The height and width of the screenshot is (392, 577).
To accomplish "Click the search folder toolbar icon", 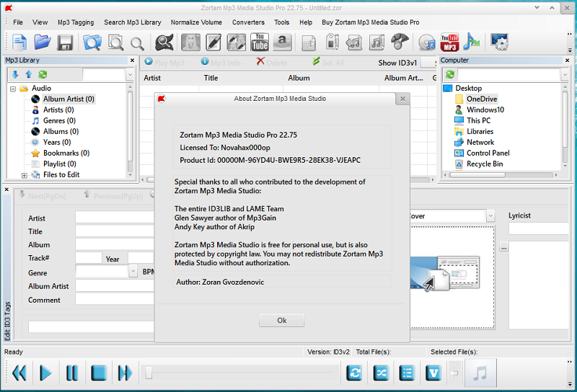I will coord(92,43).
